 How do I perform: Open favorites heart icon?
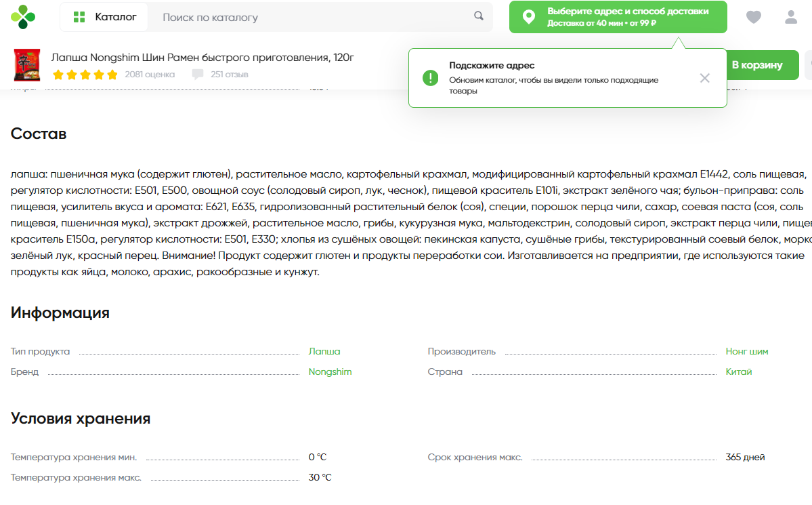point(754,17)
